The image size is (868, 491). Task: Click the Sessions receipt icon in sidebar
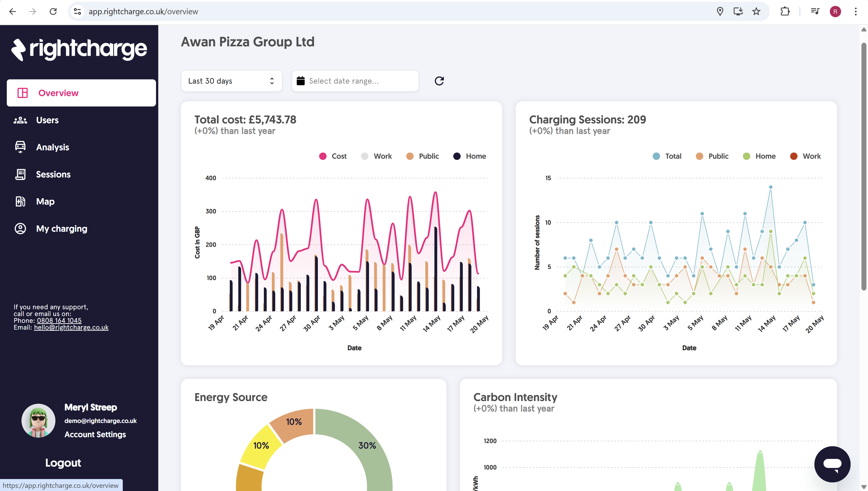[20, 174]
